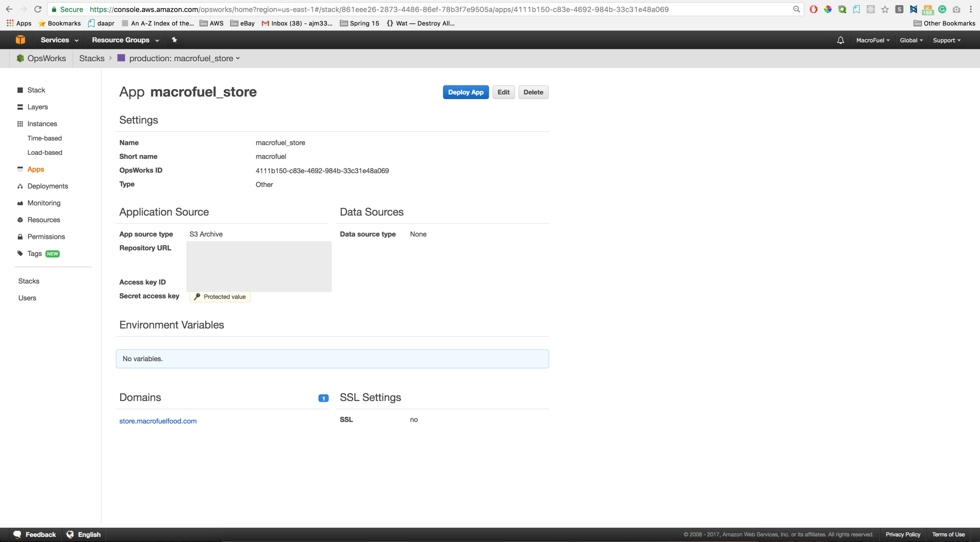980x542 pixels.
Task: Open the AWS bookmarks folder
Action: 212,24
